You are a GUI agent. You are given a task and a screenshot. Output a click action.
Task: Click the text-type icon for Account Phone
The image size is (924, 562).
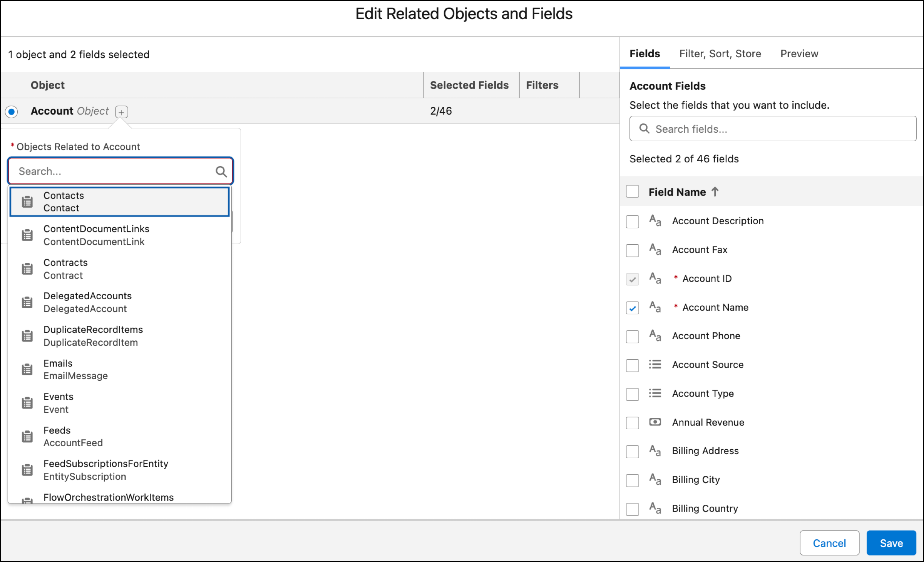tap(655, 335)
